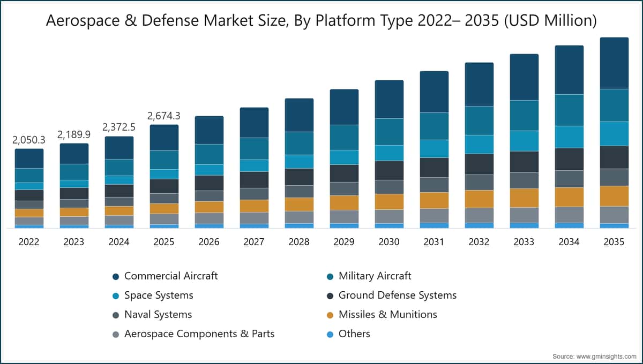Viewport: 643px width, 364px height.
Task: Click the 2023 x-axis year label
Action: 74,242
